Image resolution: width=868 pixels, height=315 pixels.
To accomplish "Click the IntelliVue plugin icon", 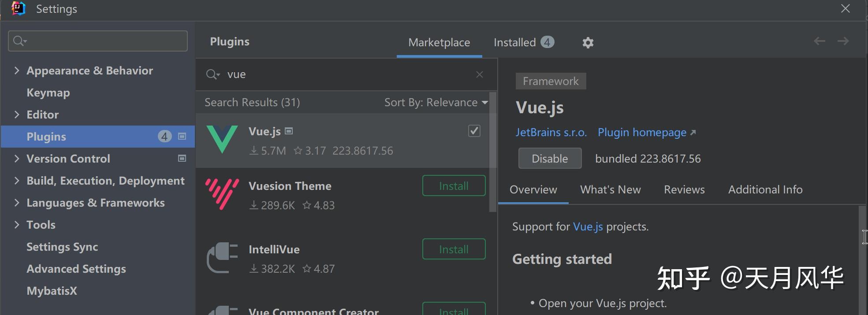I will (x=222, y=258).
